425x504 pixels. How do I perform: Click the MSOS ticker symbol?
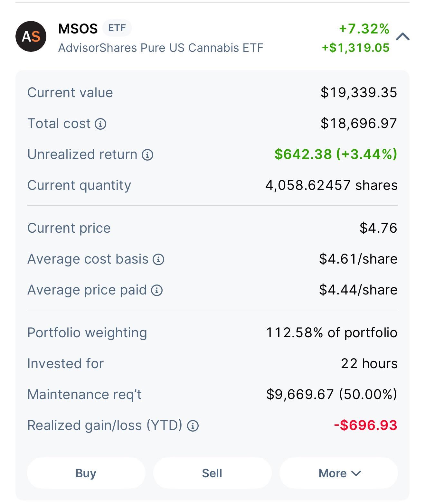click(78, 29)
